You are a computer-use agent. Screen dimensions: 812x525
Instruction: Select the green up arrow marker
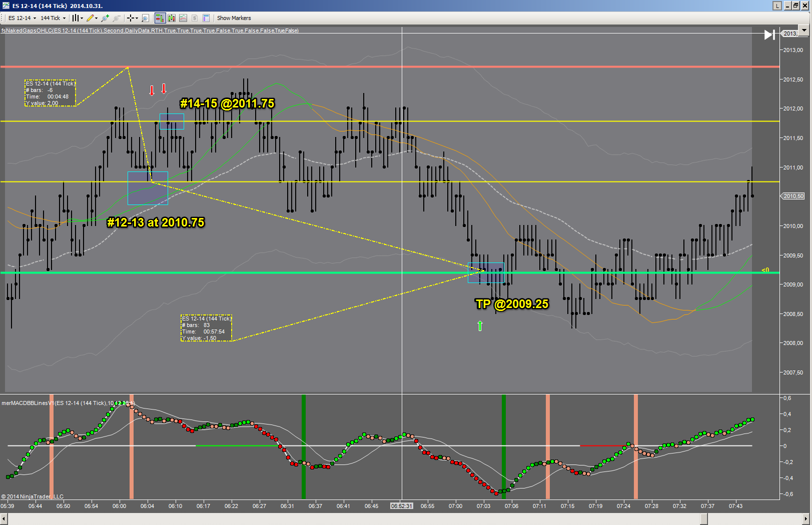click(480, 326)
